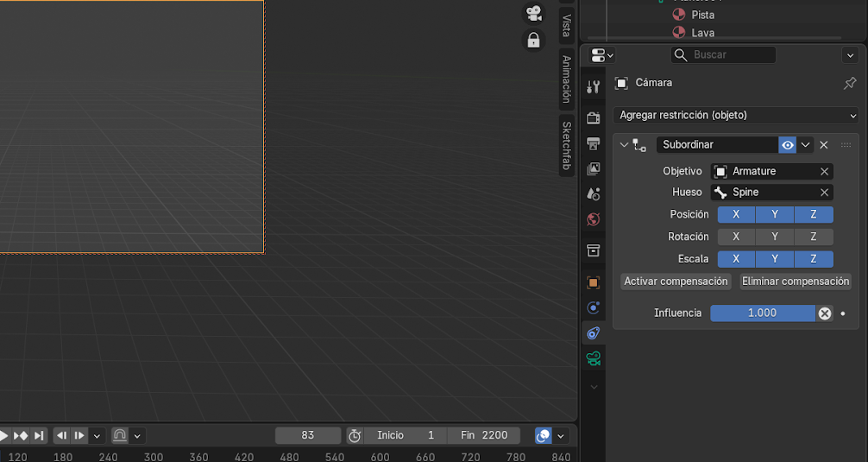The width and height of the screenshot is (868, 462).
Task: Toggle Rotación Y axis
Action: (775, 237)
